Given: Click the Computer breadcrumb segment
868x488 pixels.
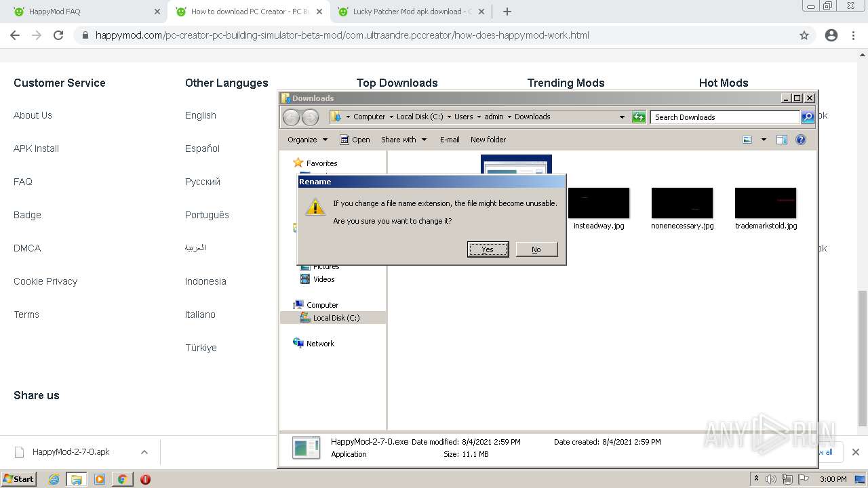Looking at the screenshot, I should click(x=369, y=117).
